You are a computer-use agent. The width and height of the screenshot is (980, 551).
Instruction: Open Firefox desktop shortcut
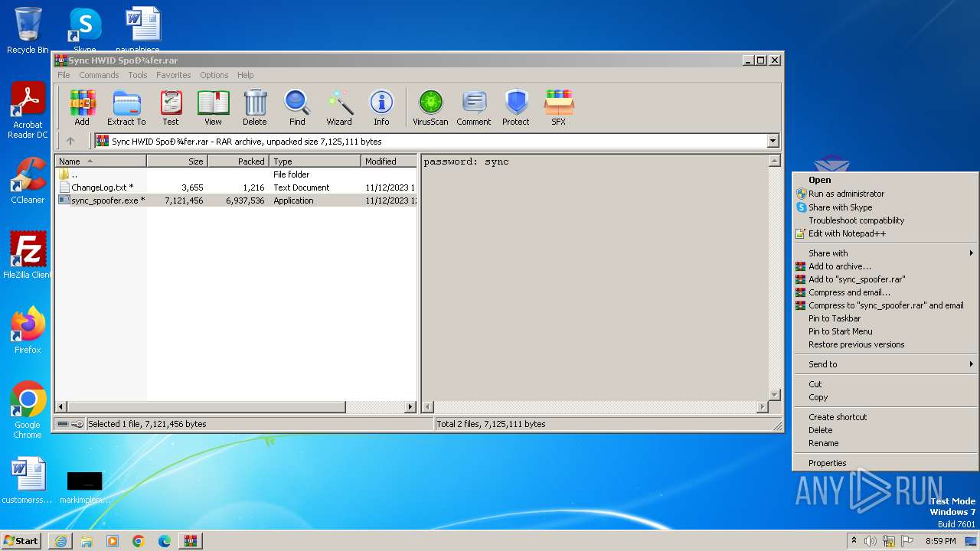(28, 331)
